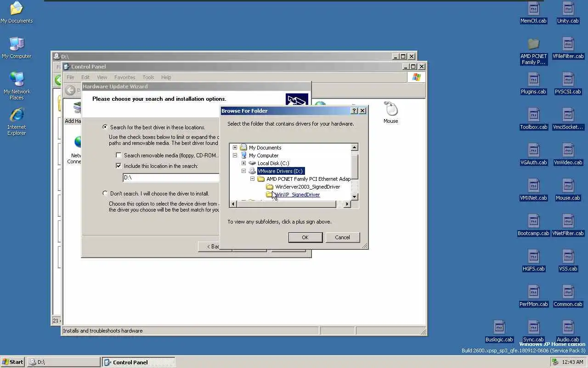Select HGFS.cab desktop file
This screenshot has width=588, height=368.
[x=533, y=260]
